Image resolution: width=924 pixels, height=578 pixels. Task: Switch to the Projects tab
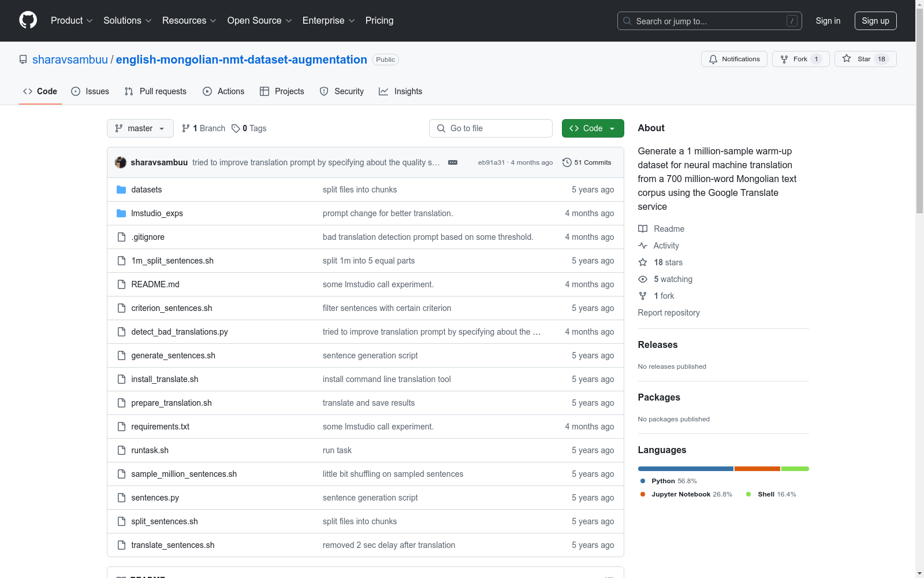(x=282, y=91)
